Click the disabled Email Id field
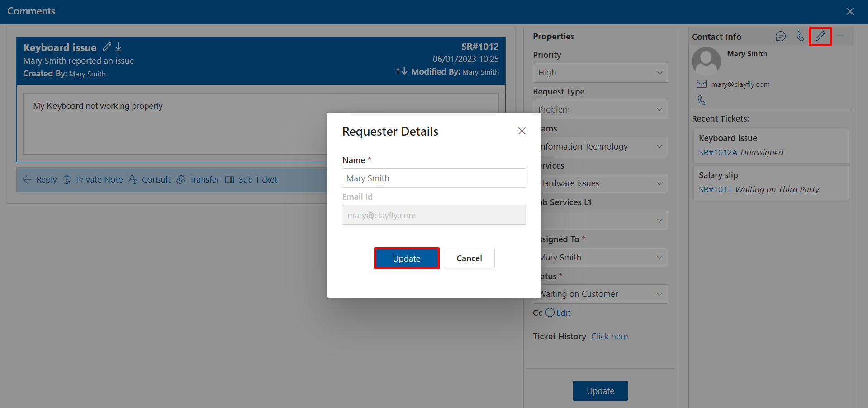868x408 pixels. pyautogui.click(x=434, y=215)
